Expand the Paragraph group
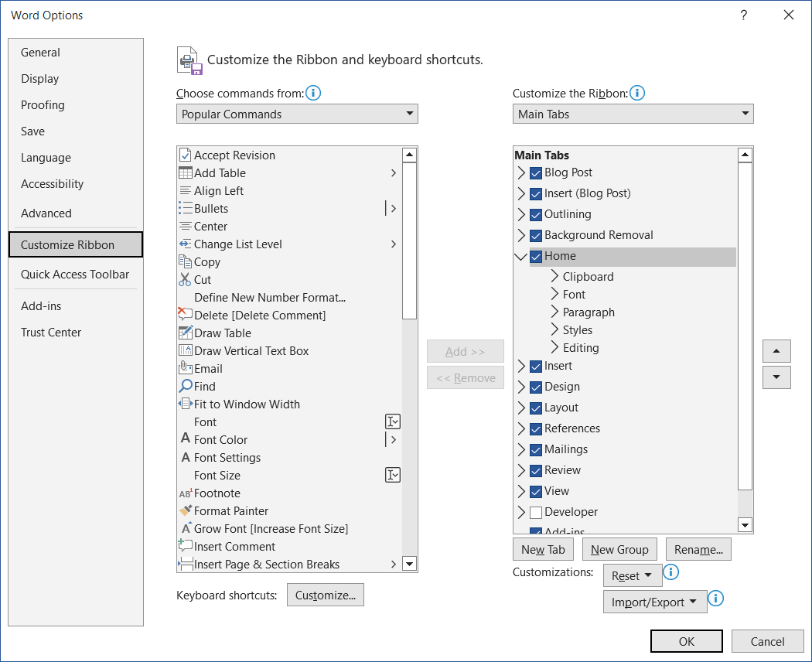812x662 pixels. pos(554,312)
